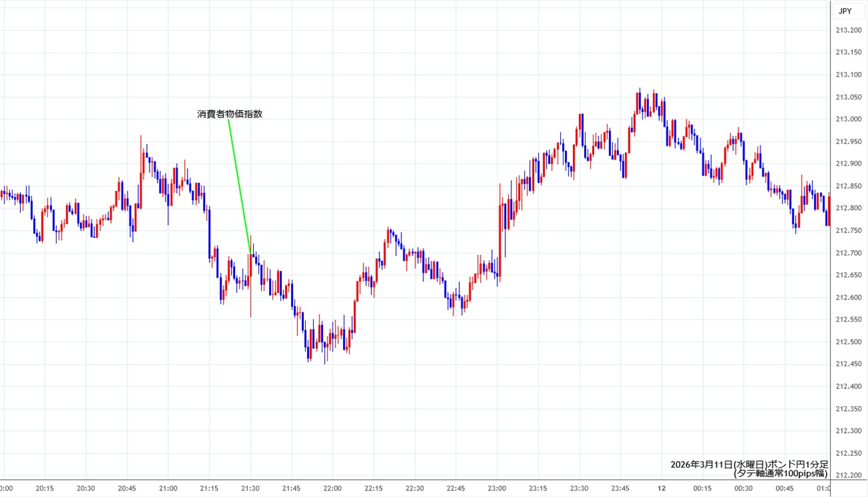Select the 23:45 time axis label

pos(621,488)
